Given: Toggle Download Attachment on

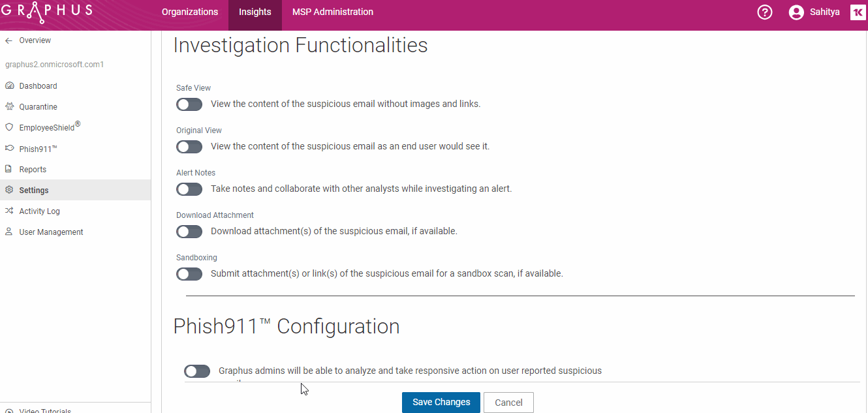Looking at the screenshot, I should pyautogui.click(x=189, y=232).
